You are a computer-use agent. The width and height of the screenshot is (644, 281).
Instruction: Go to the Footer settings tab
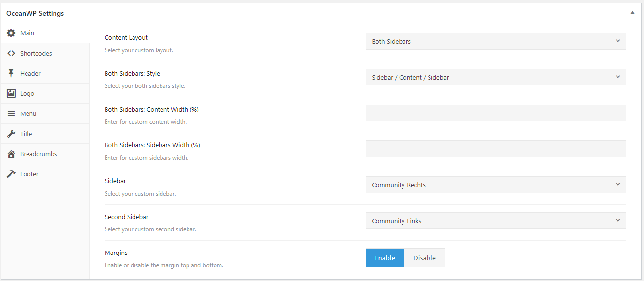[29, 174]
